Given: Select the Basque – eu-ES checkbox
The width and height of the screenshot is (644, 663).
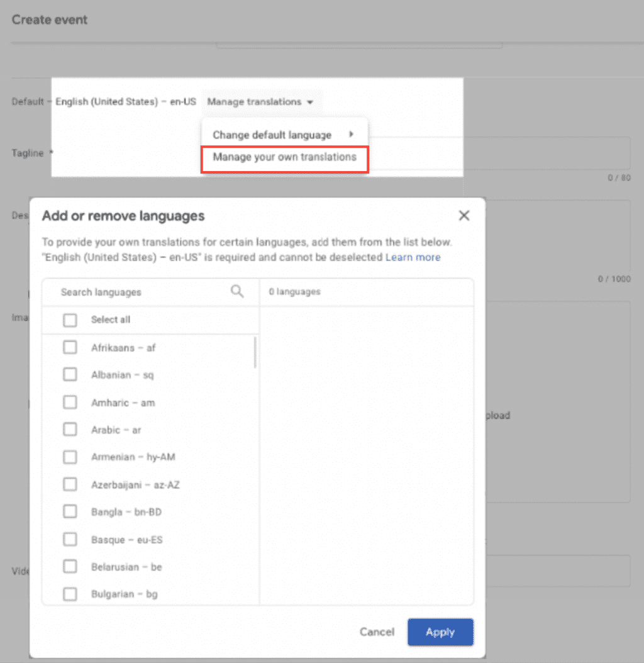Looking at the screenshot, I should click(x=70, y=539).
